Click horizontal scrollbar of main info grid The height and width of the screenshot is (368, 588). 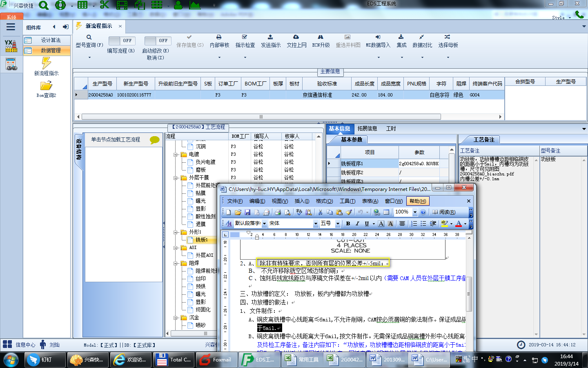click(x=261, y=117)
